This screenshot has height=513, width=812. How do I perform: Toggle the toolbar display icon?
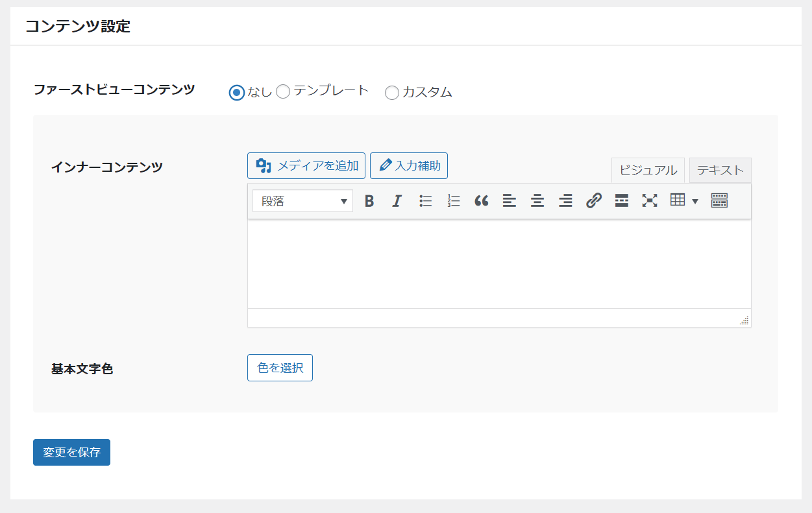719,201
